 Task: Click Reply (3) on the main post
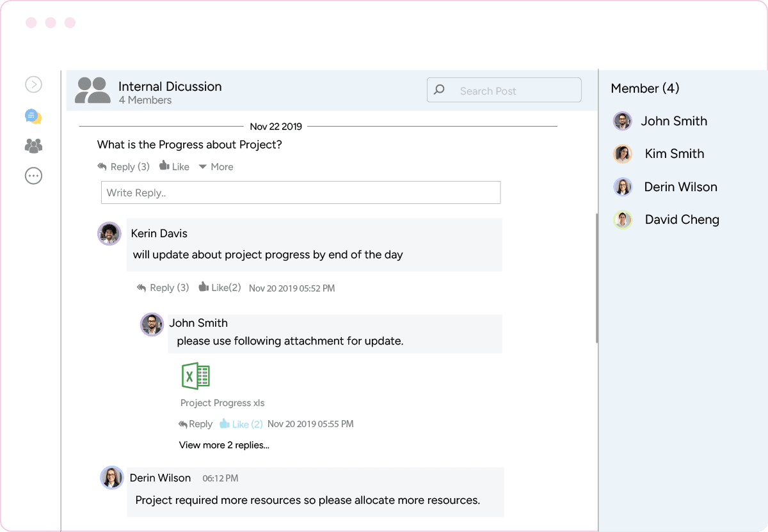tap(124, 166)
